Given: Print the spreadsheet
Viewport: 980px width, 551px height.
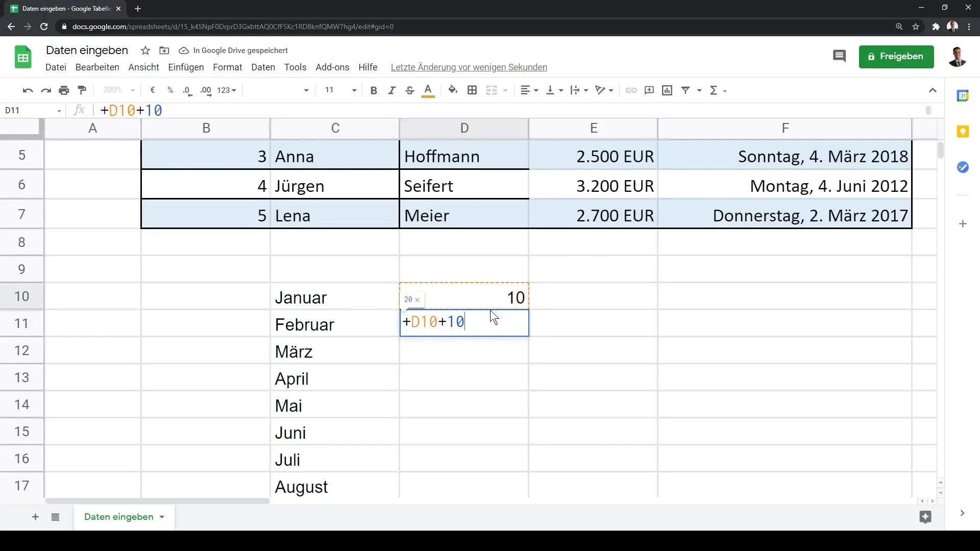Looking at the screenshot, I should point(64,90).
